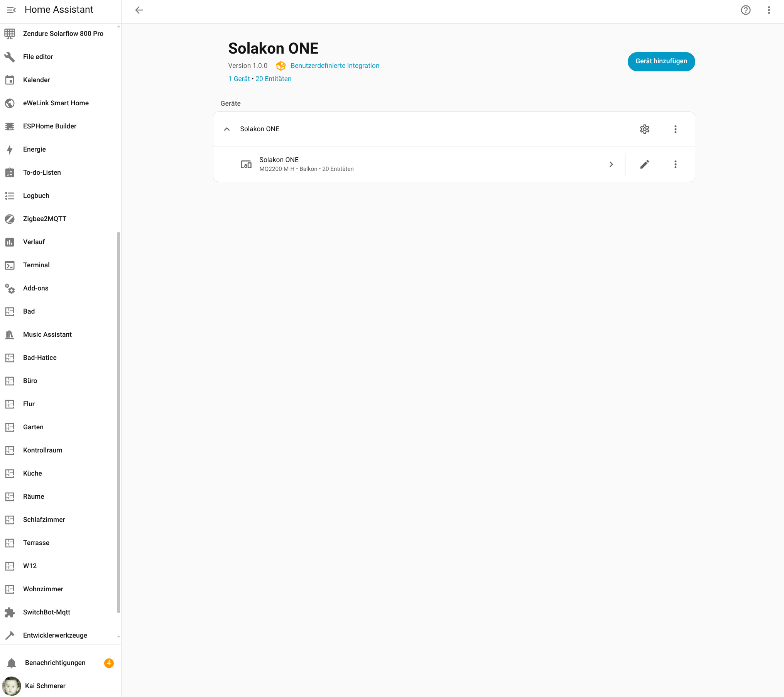
Task: Open the help question mark icon
Action: point(745,10)
